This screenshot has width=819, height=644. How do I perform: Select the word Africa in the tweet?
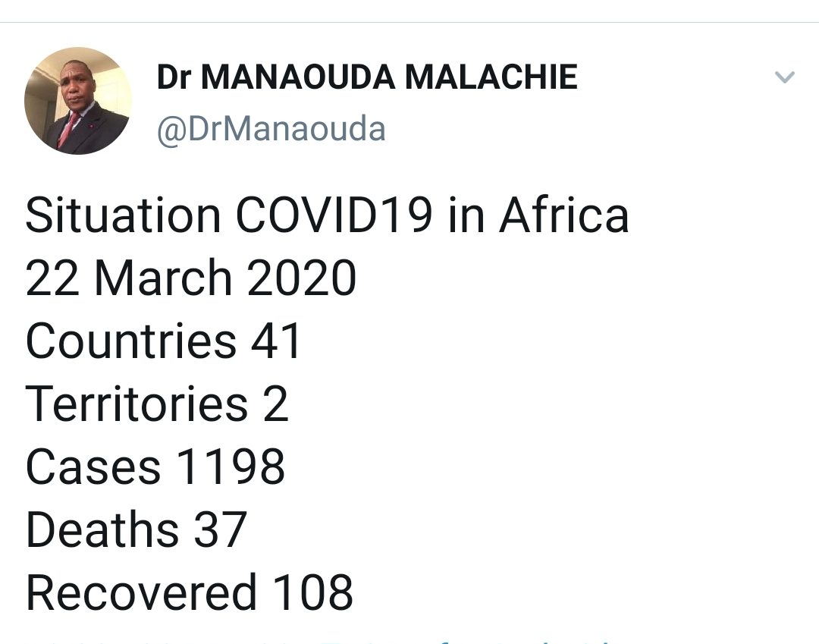564,215
